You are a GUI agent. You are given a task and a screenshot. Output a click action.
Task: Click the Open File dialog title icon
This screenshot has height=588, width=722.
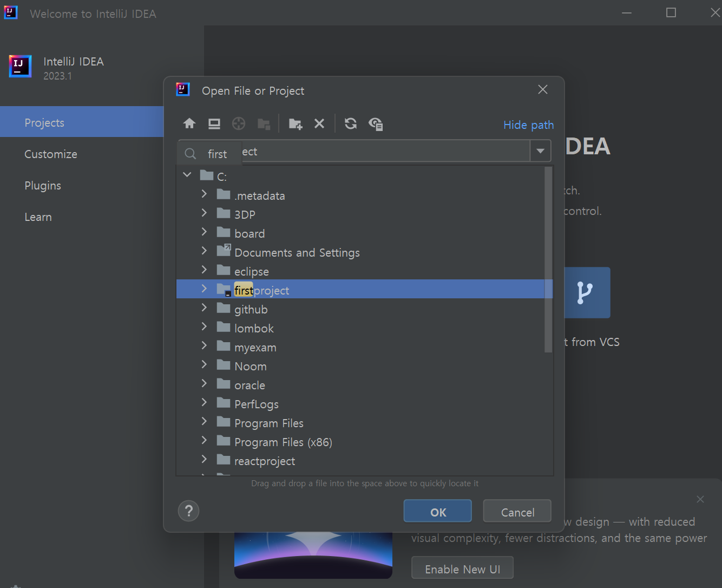(183, 89)
